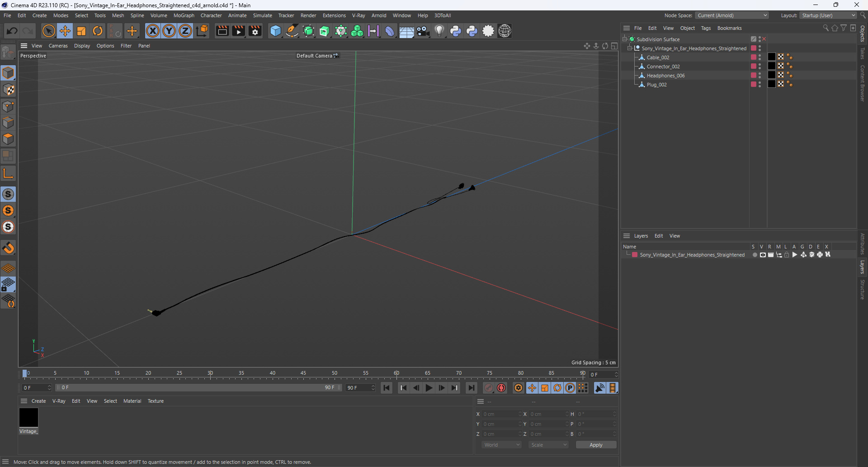Open viewport Cameras menu
The height and width of the screenshot is (467, 868).
point(58,46)
